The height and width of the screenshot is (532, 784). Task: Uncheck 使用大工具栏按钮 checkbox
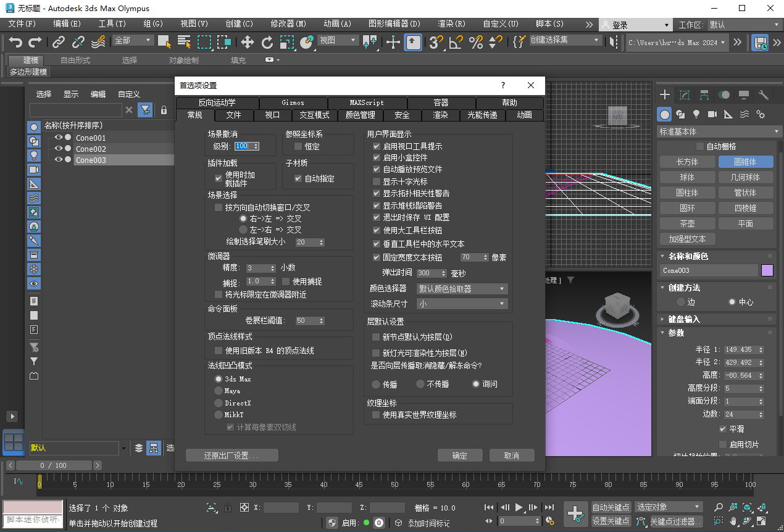click(x=377, y=230)
